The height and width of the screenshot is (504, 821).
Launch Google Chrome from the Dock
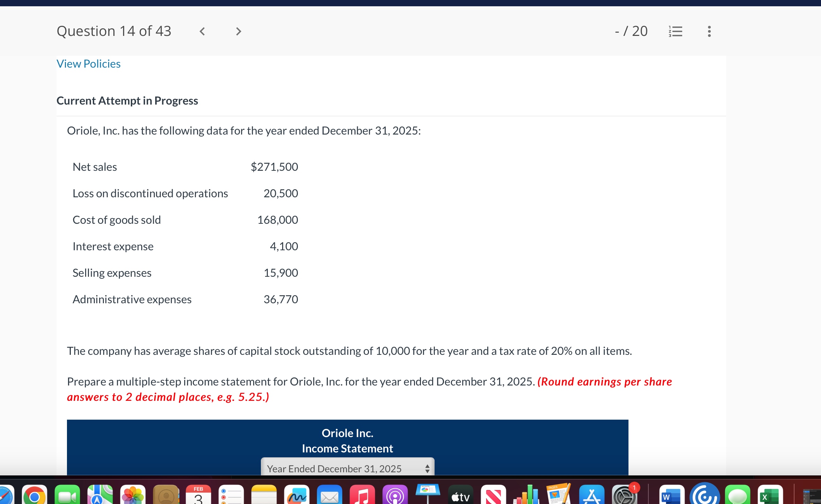click(34, 495)
